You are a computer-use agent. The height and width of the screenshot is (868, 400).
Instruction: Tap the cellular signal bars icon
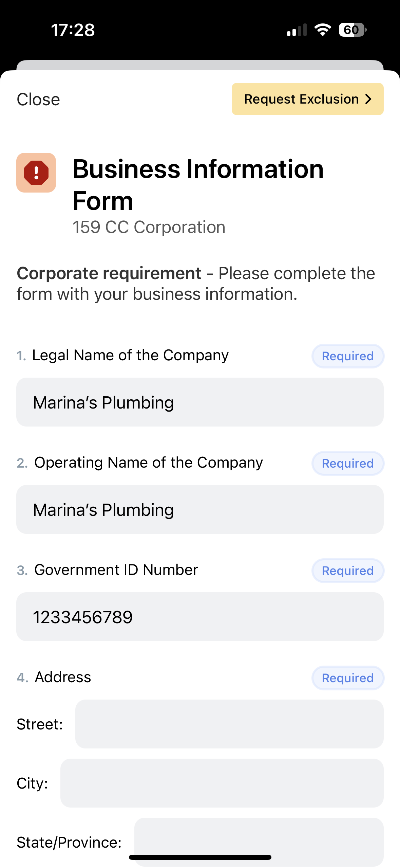coord(297,30)
